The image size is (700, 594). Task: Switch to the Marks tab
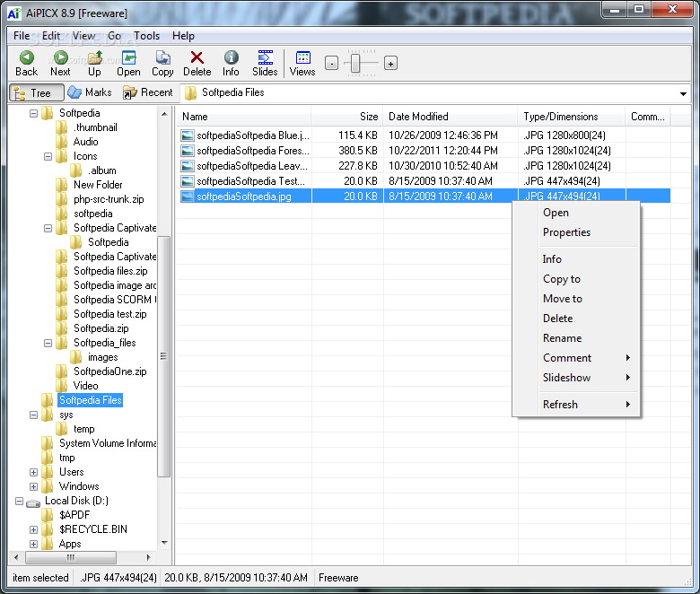(90, 92)
